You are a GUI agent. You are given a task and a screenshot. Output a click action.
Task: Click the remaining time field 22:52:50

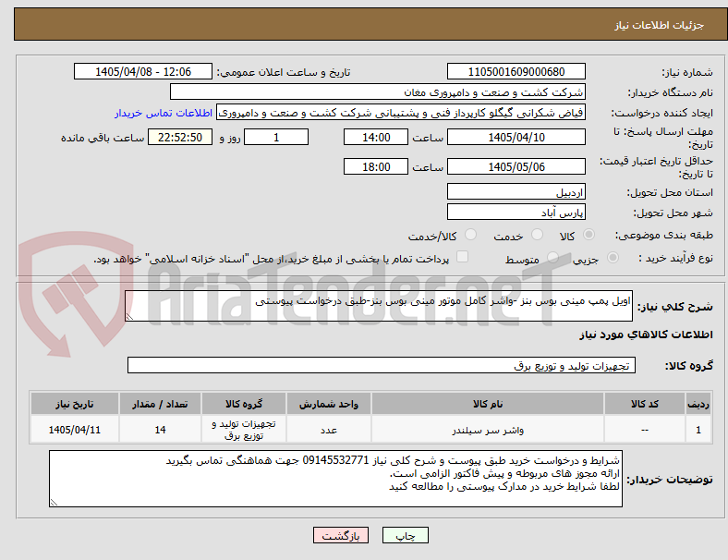click(x=180, y=137)
